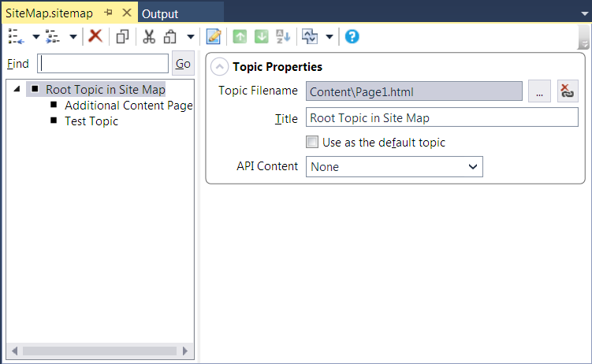Open document tab list dropdown
The width and height of the screenshot is (592, 364).
[584, 13]
